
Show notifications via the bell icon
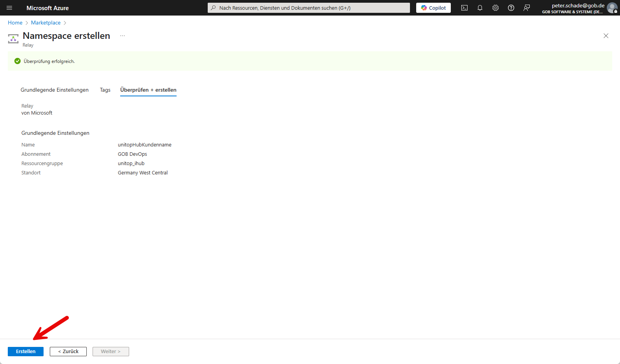pyautogui.click(x=480, y=8)
